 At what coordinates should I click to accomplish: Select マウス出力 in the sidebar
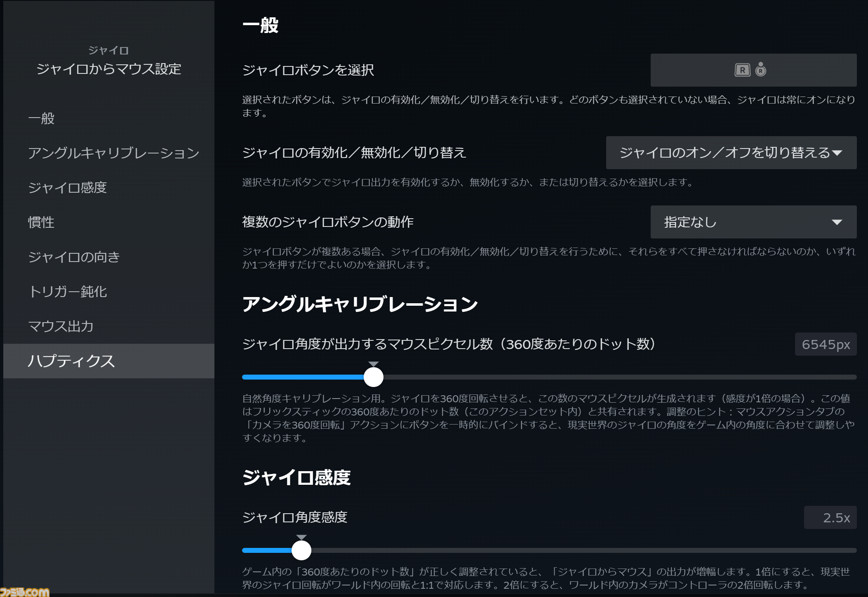pyautogui.click(x=109, y=326)
